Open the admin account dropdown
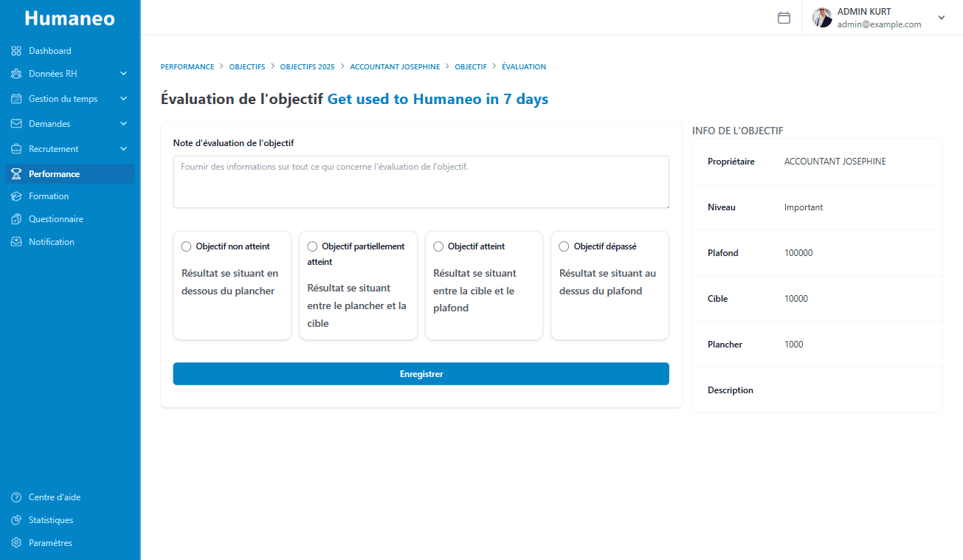Viewport: 963px width, 560px height. pos(942,17)
